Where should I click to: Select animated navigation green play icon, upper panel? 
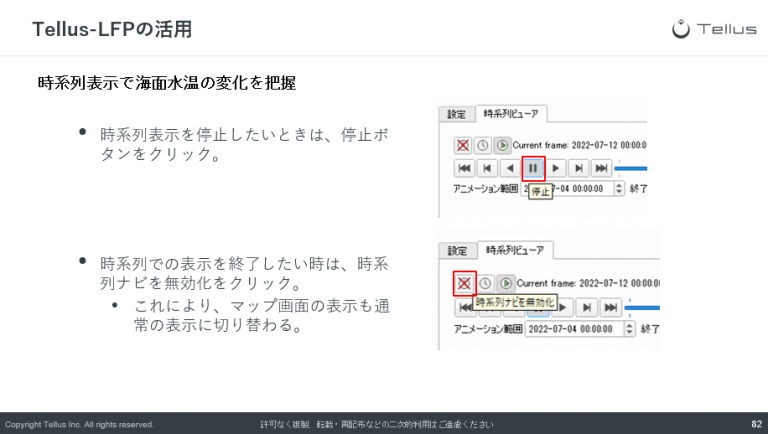(502, 145)
